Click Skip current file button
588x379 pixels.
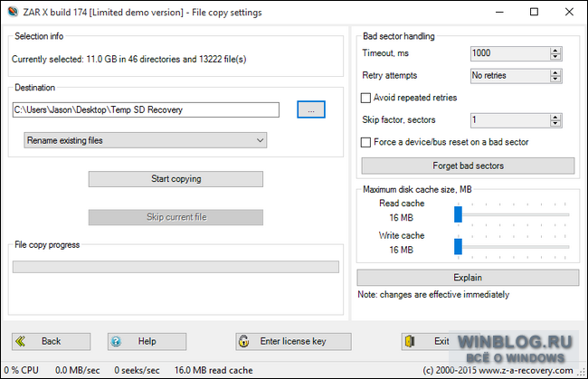(x=175, y=217)
